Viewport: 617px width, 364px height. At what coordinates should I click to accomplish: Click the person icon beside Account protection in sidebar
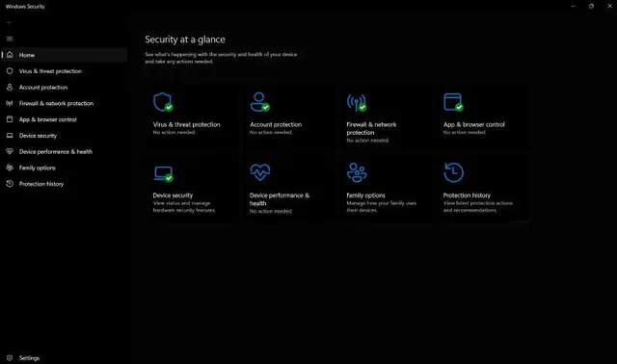click(x=10, y=88)
